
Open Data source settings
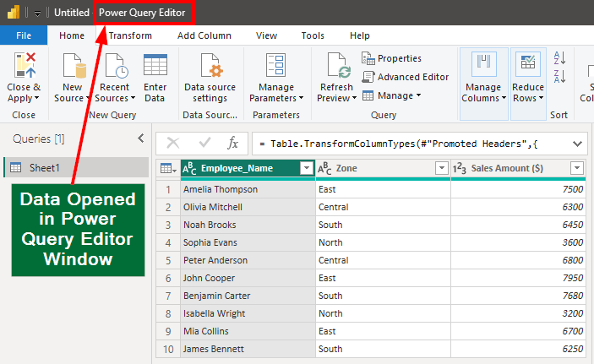pos(210,68)
